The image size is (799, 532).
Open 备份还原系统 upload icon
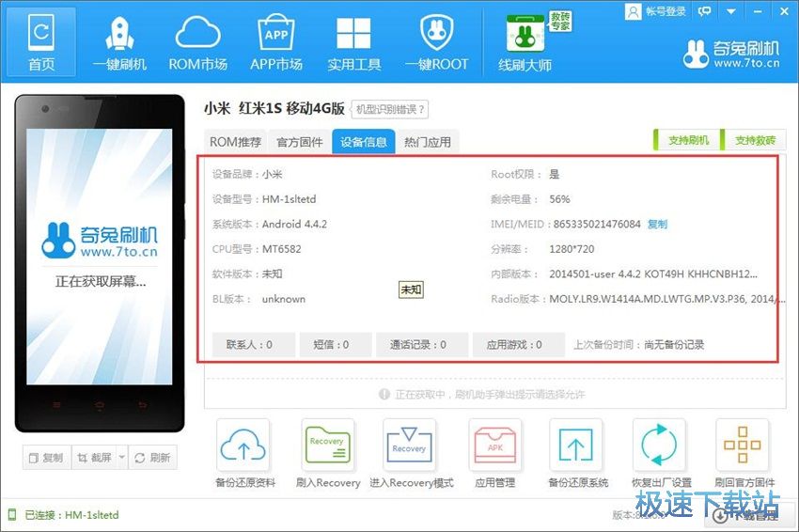tap(576, 445)
